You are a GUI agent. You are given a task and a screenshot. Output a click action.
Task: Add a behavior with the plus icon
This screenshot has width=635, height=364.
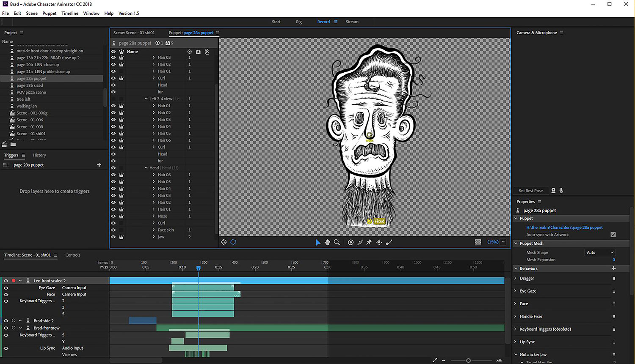[613, 268]
